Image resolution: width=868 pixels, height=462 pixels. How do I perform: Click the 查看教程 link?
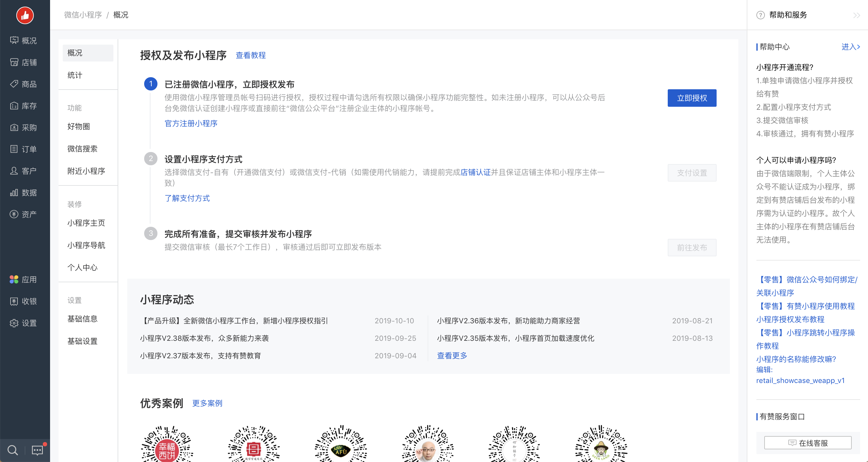tap(250, 55)
